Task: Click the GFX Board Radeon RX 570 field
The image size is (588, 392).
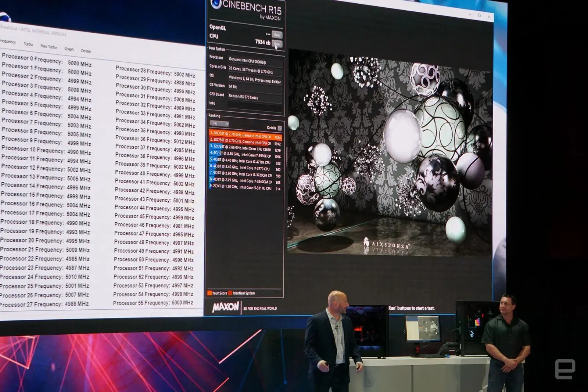Action: coord(255,97)
